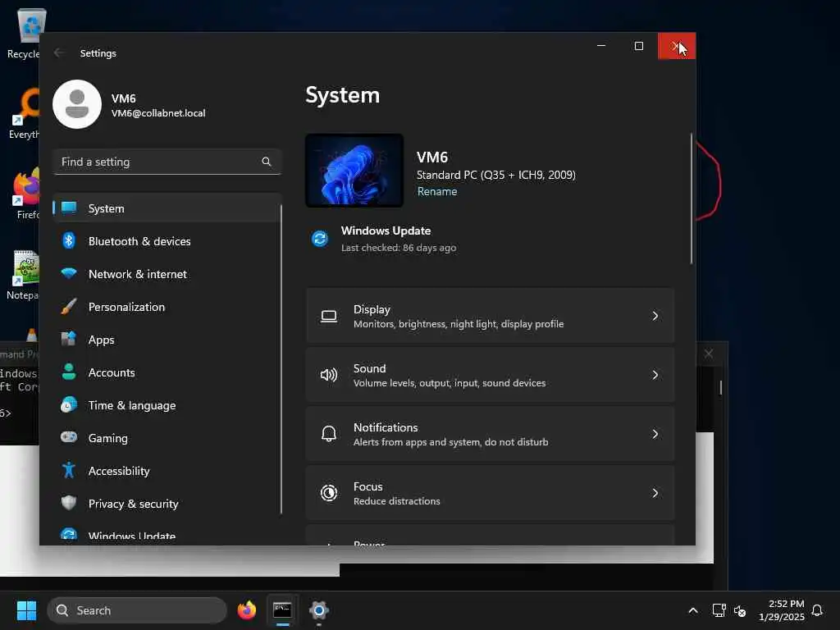Screen dimensions: 840x630
Task: Click the Focus icon
Action: [x=329, y=493]
